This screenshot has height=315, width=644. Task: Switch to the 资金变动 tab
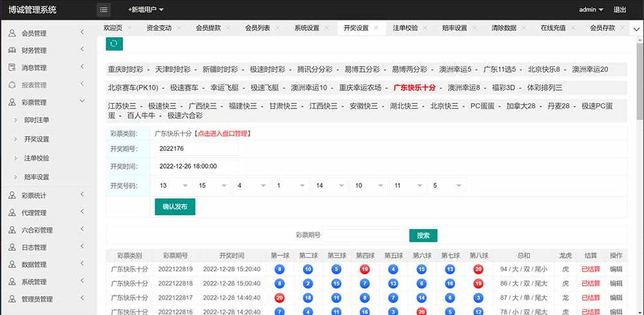click(x=159, y=28)
